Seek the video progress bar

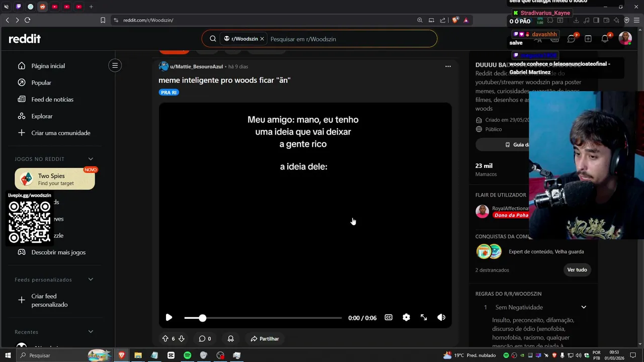263,318
